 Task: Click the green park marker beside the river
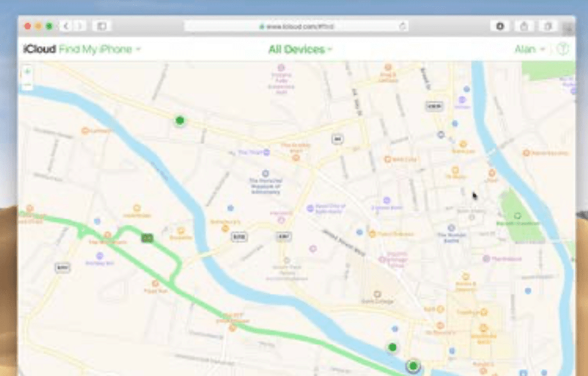point(518,216)
